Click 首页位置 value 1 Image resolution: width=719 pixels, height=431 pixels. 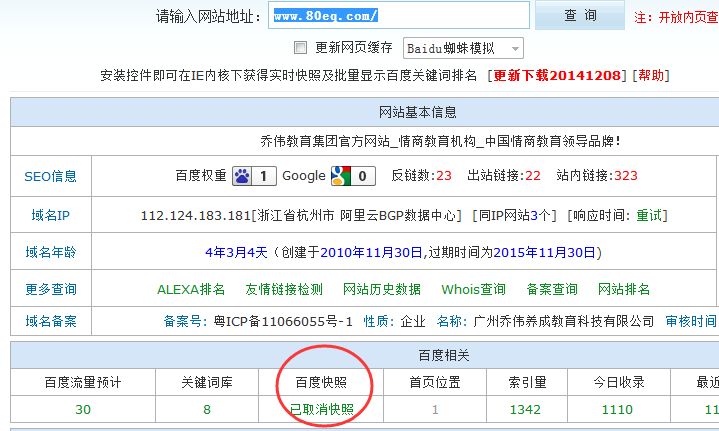coord(435,409)
